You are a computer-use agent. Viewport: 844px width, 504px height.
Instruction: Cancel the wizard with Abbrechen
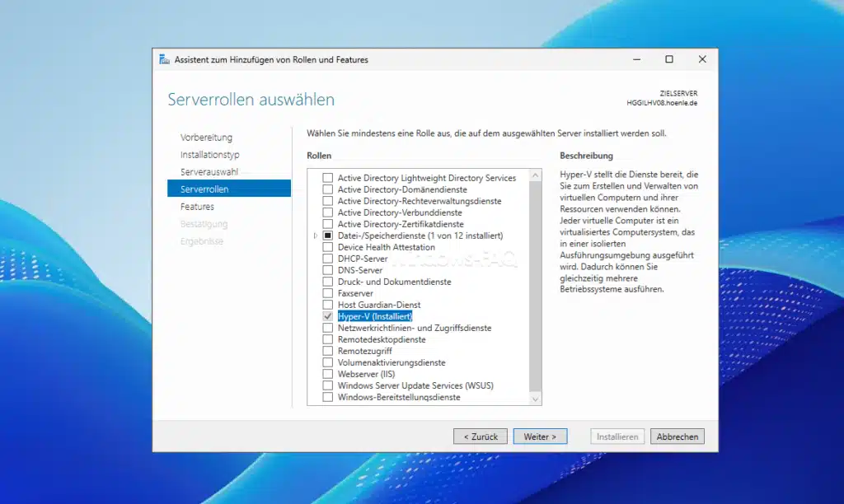pyautogui.click(x=677, y=436)
